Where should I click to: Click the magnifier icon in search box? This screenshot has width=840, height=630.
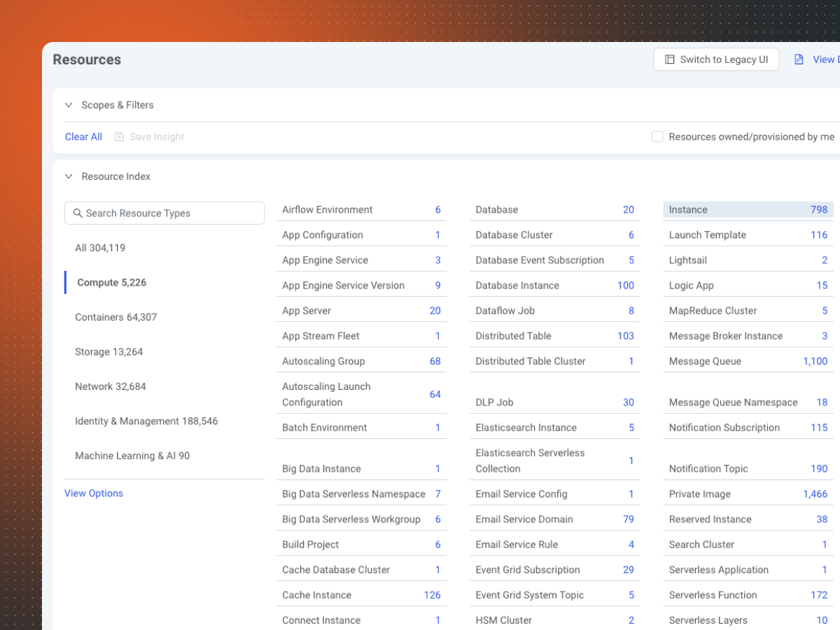click(x=78, y=213)
